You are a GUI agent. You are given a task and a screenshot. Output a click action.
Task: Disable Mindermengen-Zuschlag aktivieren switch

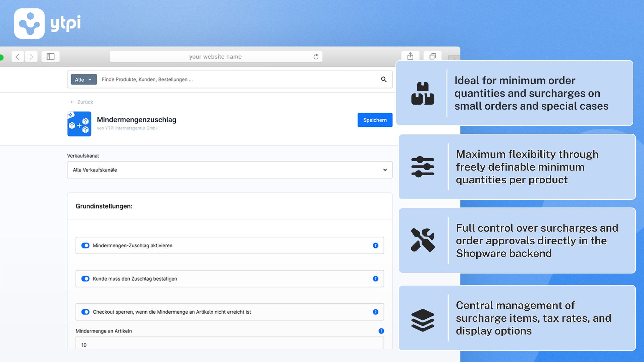click(x=86, y=245)
